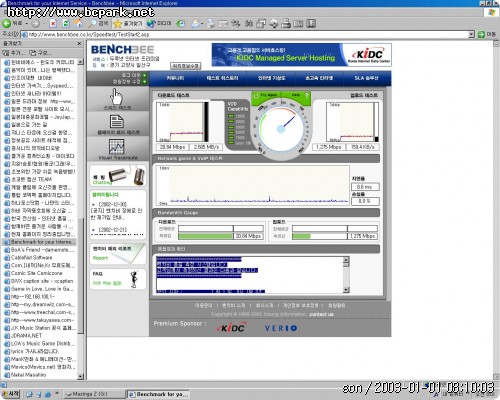Viewport: 500px width, 400px height.
Task: Open the SLA navigation tab
Action: [366, 78]
